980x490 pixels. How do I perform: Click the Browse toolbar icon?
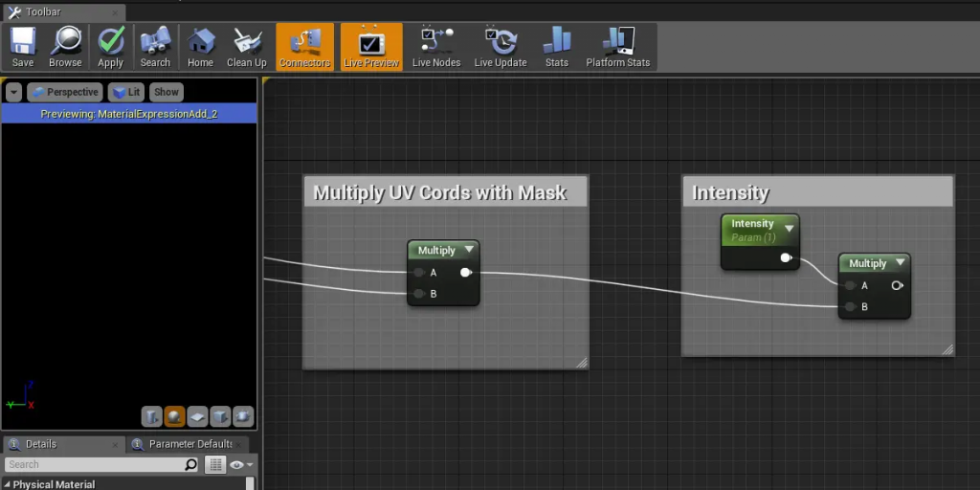pyautogui.click(x=65, y=47)
